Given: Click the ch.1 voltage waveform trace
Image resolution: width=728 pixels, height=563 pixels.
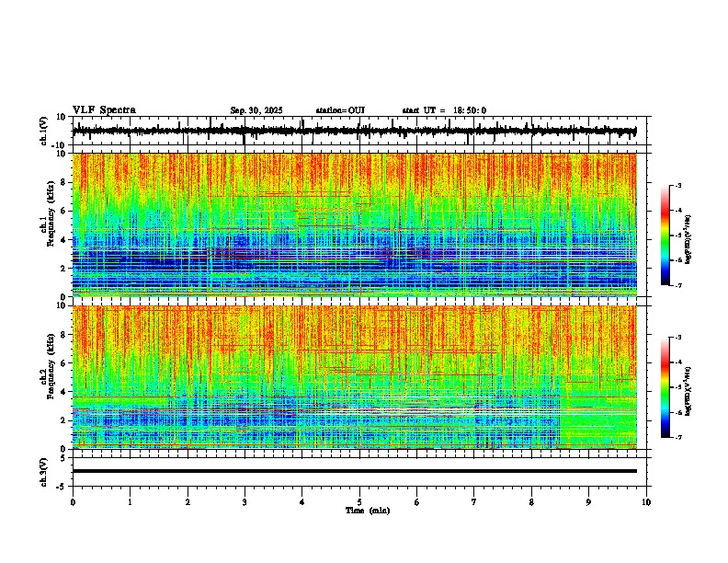Looking at the screenshot, I should pyautogui.click(x=354, y=131).
